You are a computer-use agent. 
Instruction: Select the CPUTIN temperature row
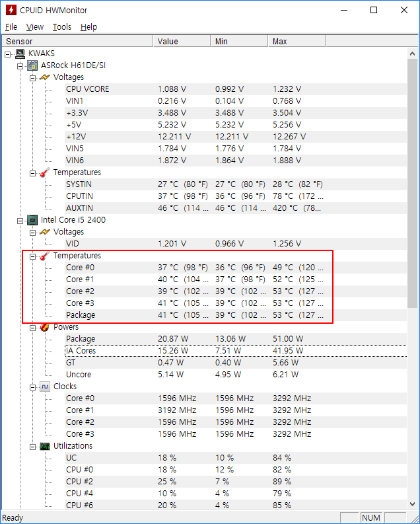pos(236,196)
